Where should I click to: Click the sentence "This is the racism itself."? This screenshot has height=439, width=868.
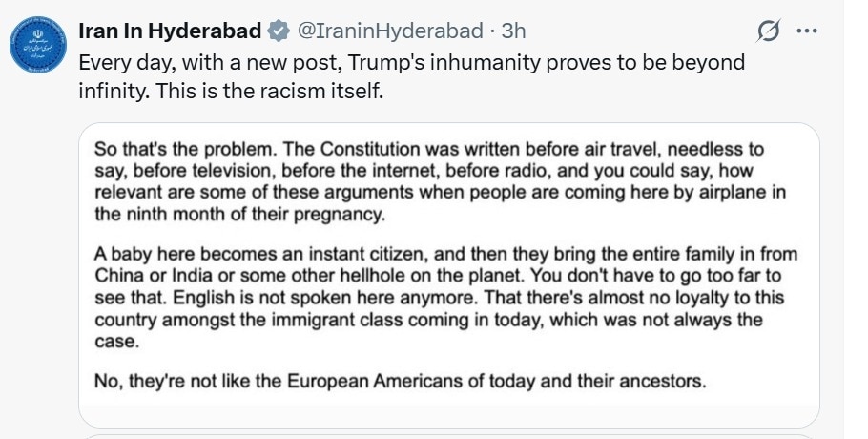(266, 93)
